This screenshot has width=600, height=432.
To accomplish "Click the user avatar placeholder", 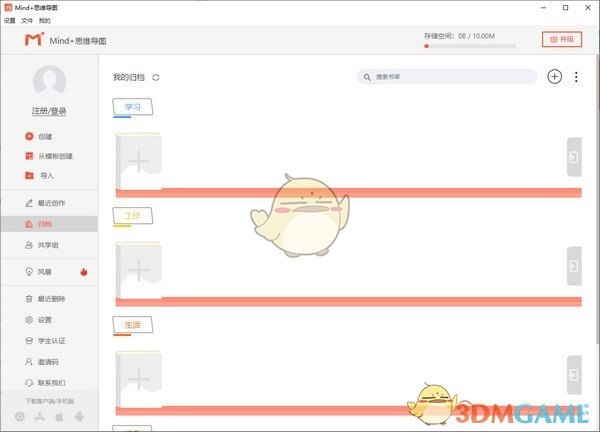I will (x=49, y=82).
